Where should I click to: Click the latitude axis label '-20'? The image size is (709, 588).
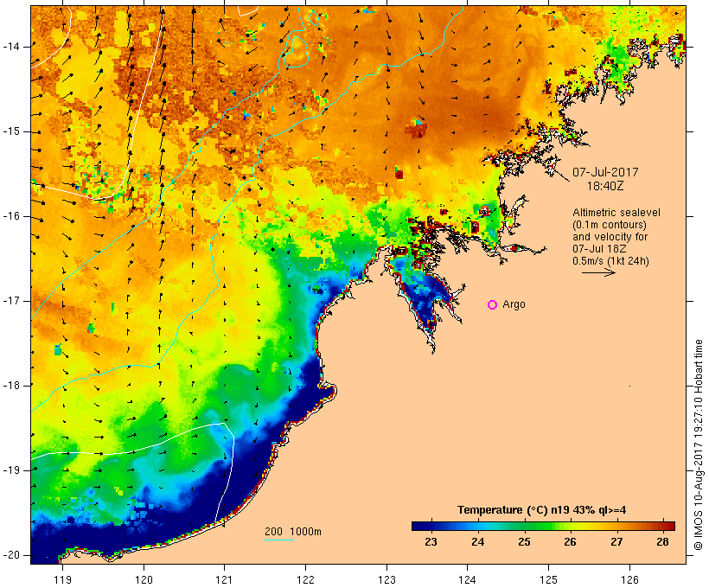[x=11, y=555]
